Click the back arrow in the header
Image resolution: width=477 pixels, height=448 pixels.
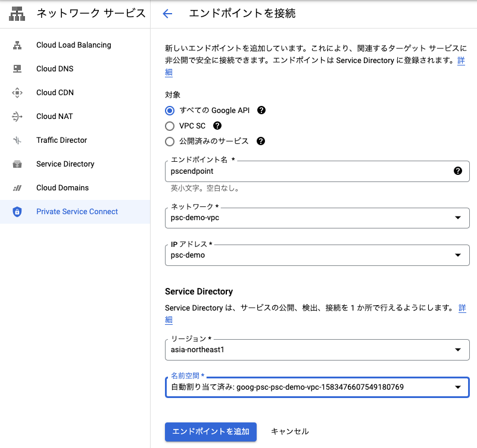(167, 14)
